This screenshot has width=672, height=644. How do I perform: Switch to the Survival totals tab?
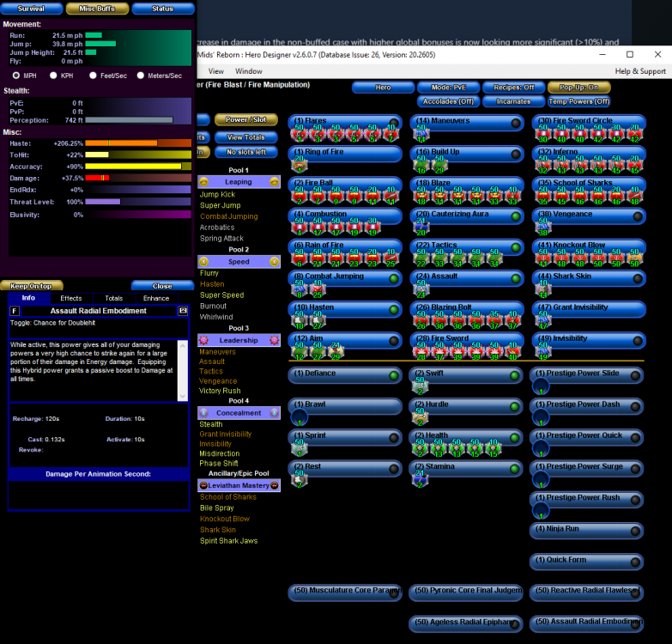coord(31,9)
